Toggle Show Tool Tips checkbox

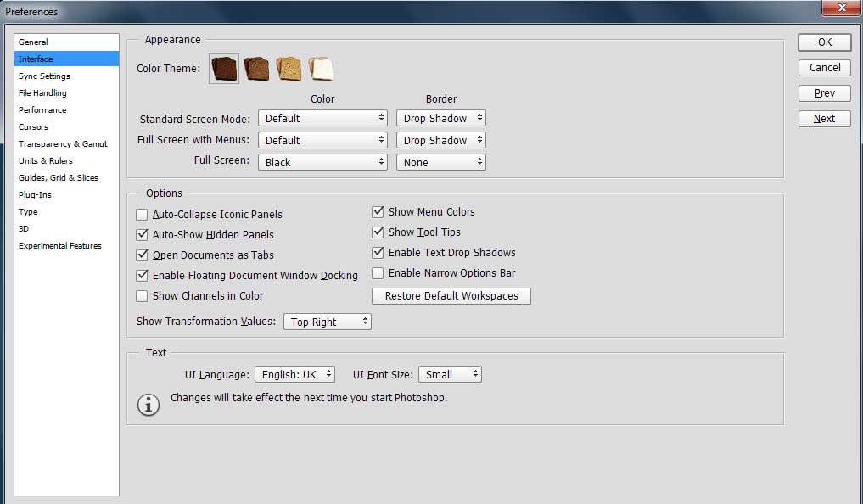[x=378, y=232]
